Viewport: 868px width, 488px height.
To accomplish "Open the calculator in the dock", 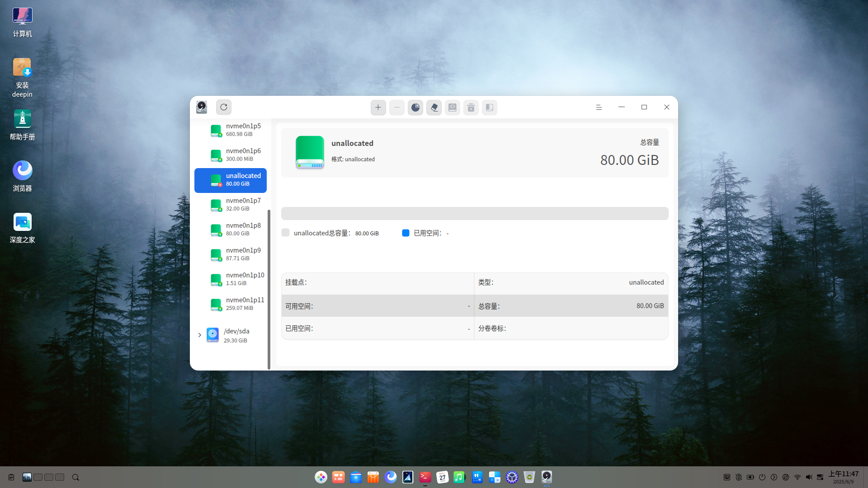I will click(x=495, y=477).
